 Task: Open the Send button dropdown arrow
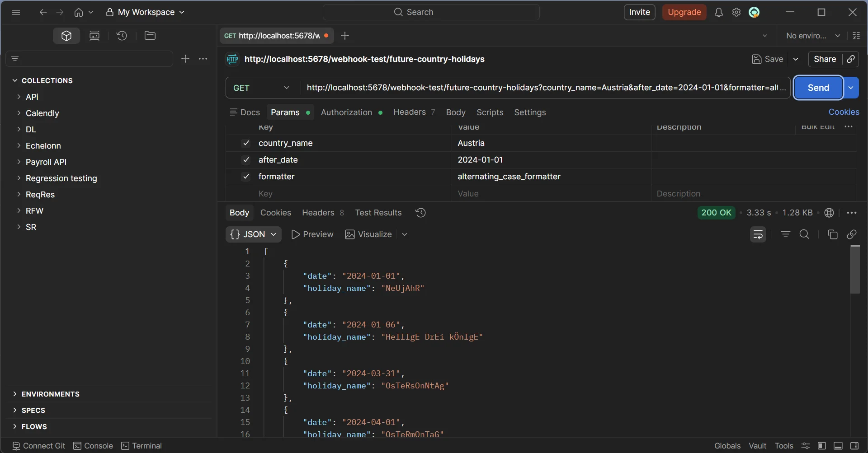click(x=851, y=88)
